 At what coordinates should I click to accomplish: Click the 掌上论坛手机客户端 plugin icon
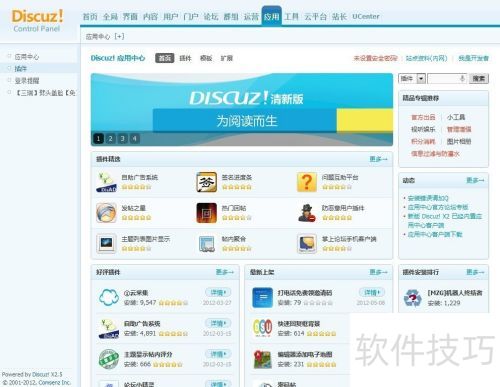[307, 244]
